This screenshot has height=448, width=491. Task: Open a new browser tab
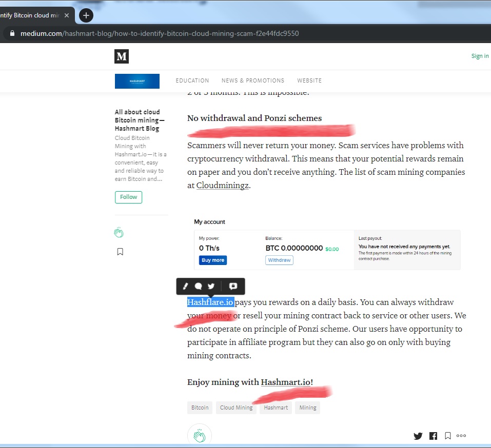(x=86, y=15)
